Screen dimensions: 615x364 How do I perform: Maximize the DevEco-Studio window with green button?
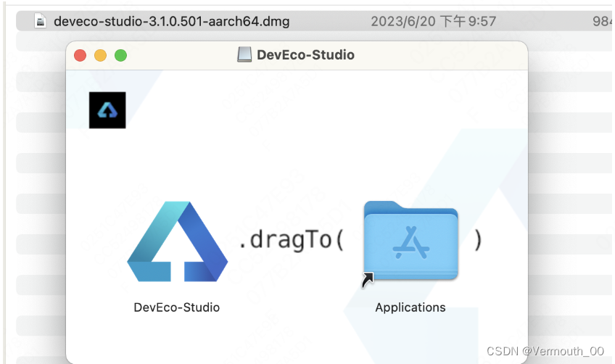[121, 55]
